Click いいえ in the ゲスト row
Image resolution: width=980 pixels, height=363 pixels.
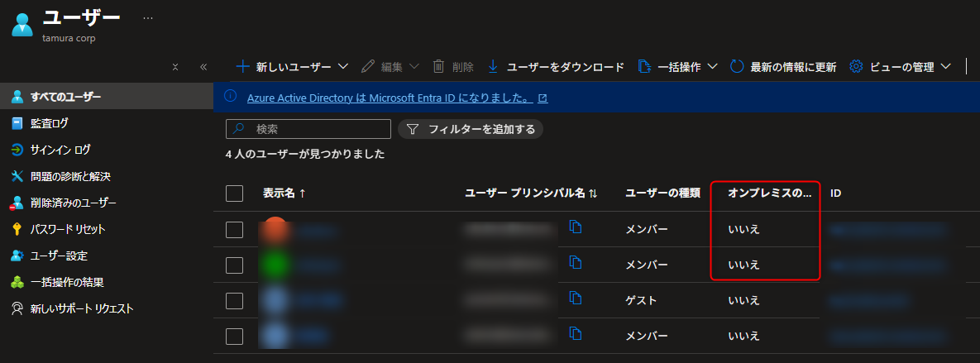pyautogui.click(x=743, y=300)
